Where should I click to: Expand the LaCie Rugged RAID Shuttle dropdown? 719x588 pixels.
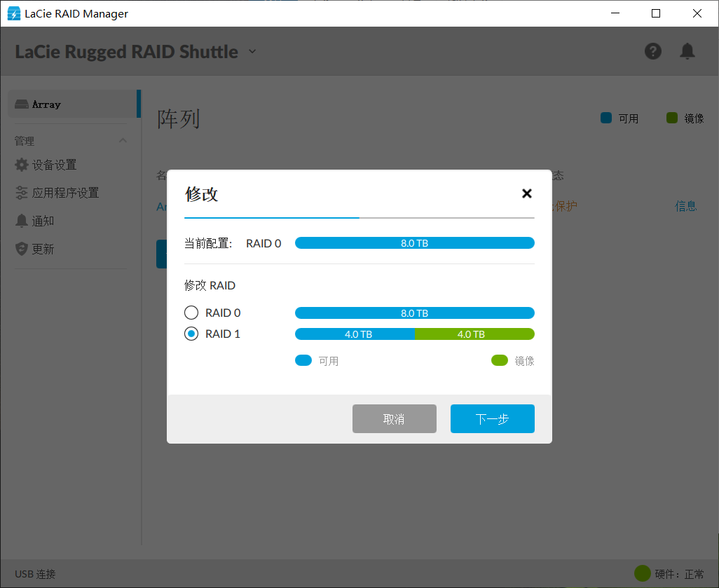pyautogui.click(x=252, y=51)
